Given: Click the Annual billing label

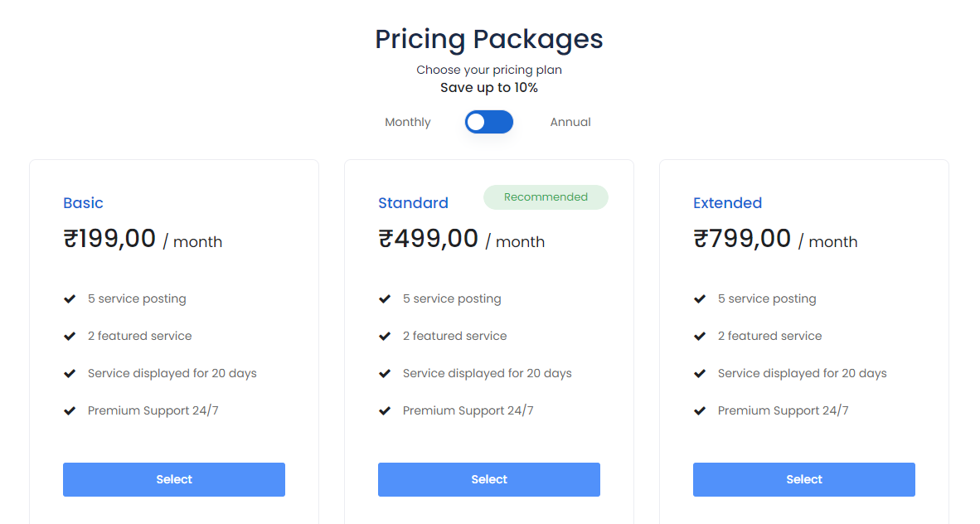Looking at the screenshot, I should 570,123.
